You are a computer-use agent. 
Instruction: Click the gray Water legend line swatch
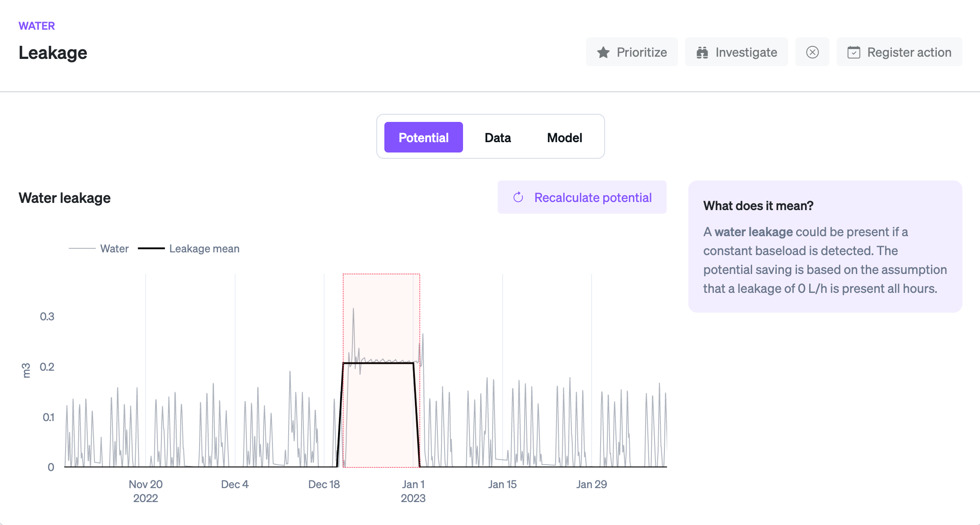tap(82, 248)
